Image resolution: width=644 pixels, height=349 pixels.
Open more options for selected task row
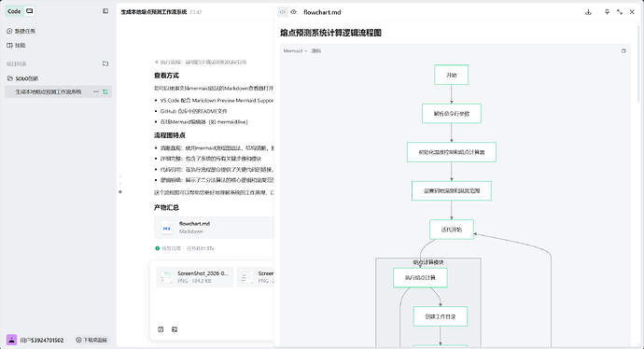pos(96,92)
